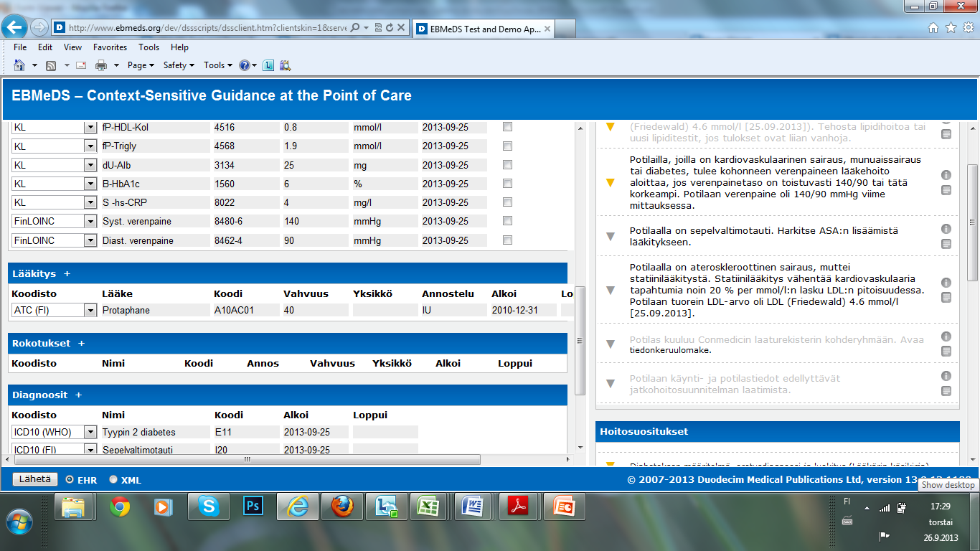Open the tiedonkeruulomake link
The width and height of the screenshot is (980, 551).
[670, 350]
